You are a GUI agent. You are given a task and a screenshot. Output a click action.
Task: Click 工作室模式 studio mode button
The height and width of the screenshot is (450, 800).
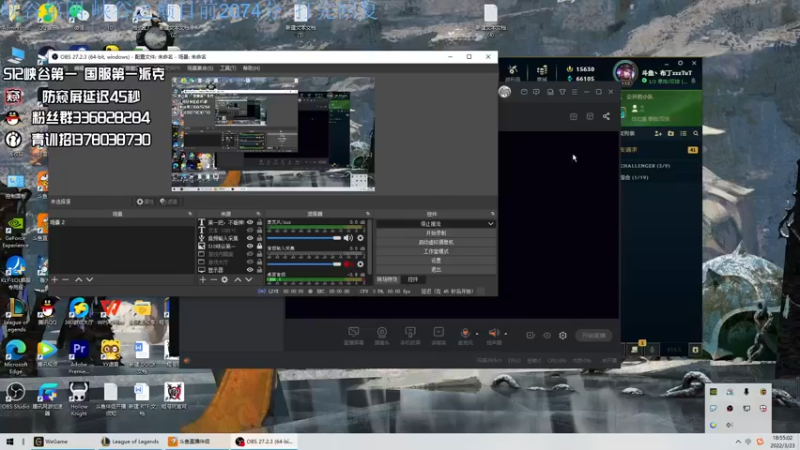[x=436, y=251]
